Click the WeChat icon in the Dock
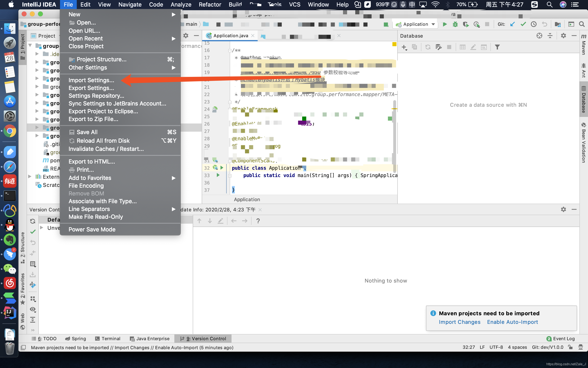Screen dimensions: 588x368 pyautogui.click(x=10, y=269)
